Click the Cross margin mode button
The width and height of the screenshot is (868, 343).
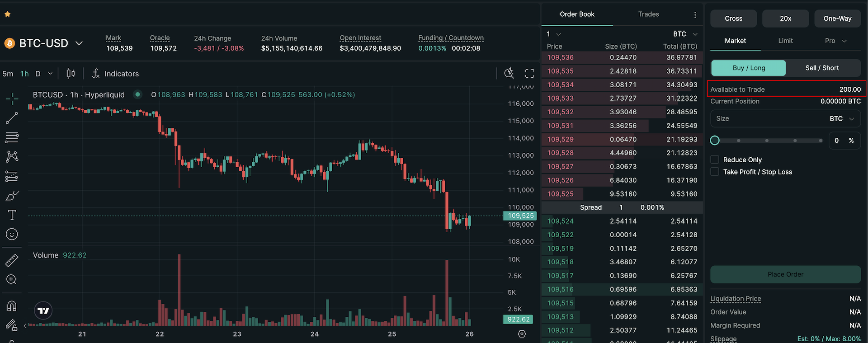click(x=733, y=19)
